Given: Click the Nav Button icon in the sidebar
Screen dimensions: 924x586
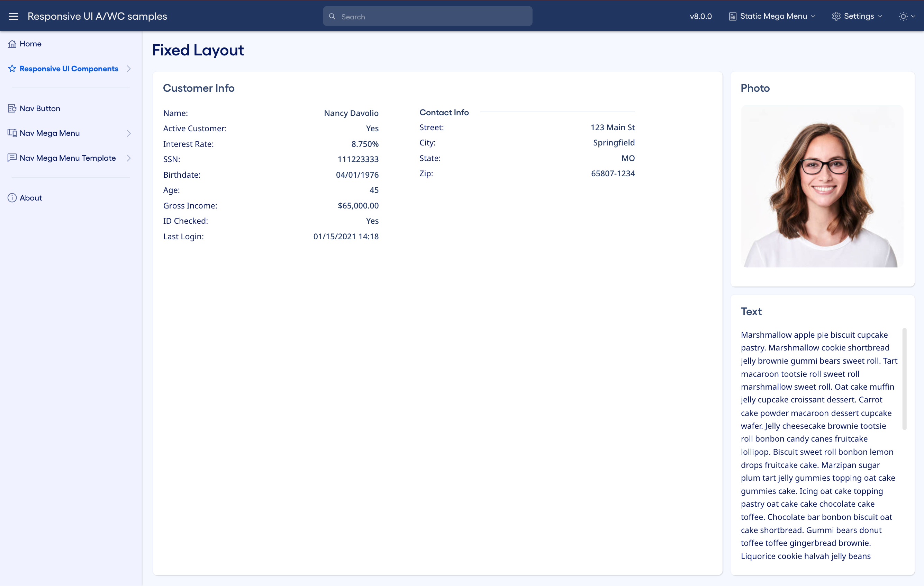Looking at the screenshot, I should pos(12,108).
